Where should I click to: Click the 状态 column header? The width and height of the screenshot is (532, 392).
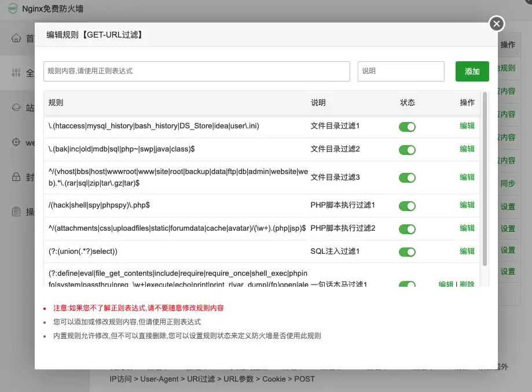click(x=407, y=103)
